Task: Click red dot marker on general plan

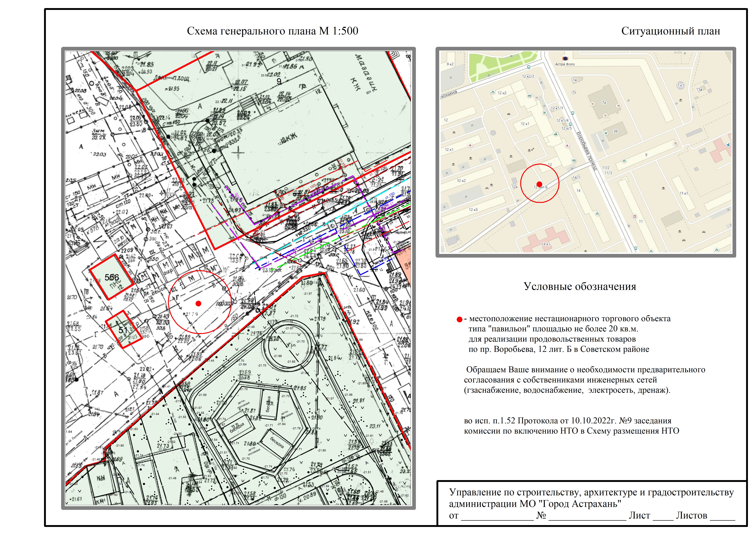Action: 198,303
